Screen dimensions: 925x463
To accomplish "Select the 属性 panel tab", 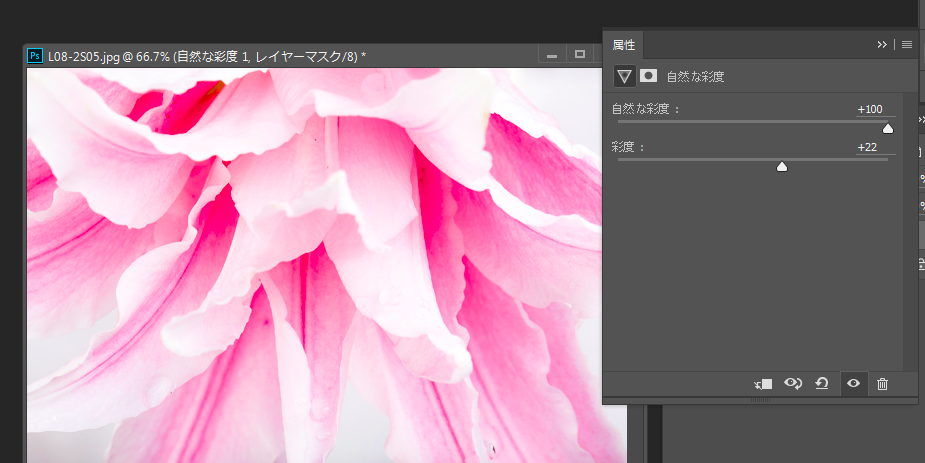I will point(624,45).
